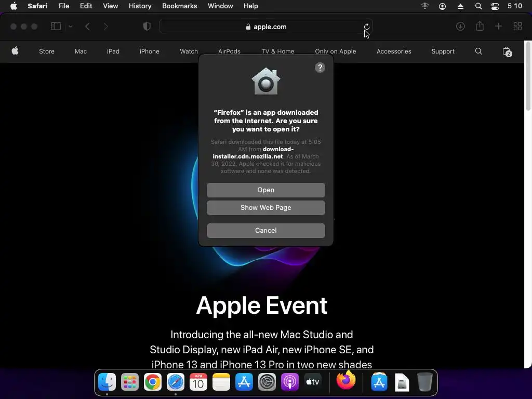The height and width of the screenshot is (399, 532).
Task: Open the Mac link on apple.com
Action: pyautogui.click(x=81, y=51)
